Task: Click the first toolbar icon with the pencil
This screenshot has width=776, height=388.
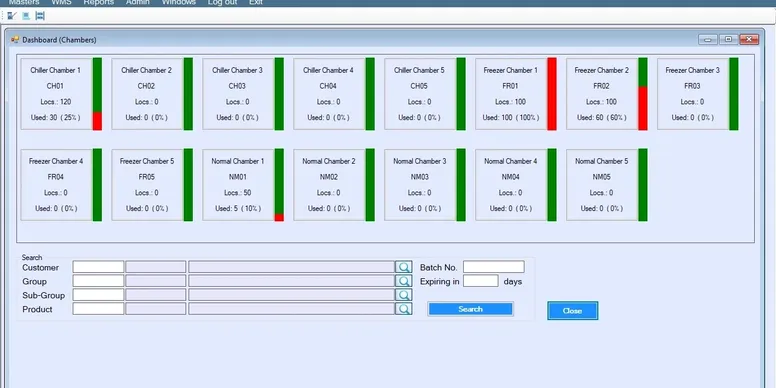Action: 12,16
